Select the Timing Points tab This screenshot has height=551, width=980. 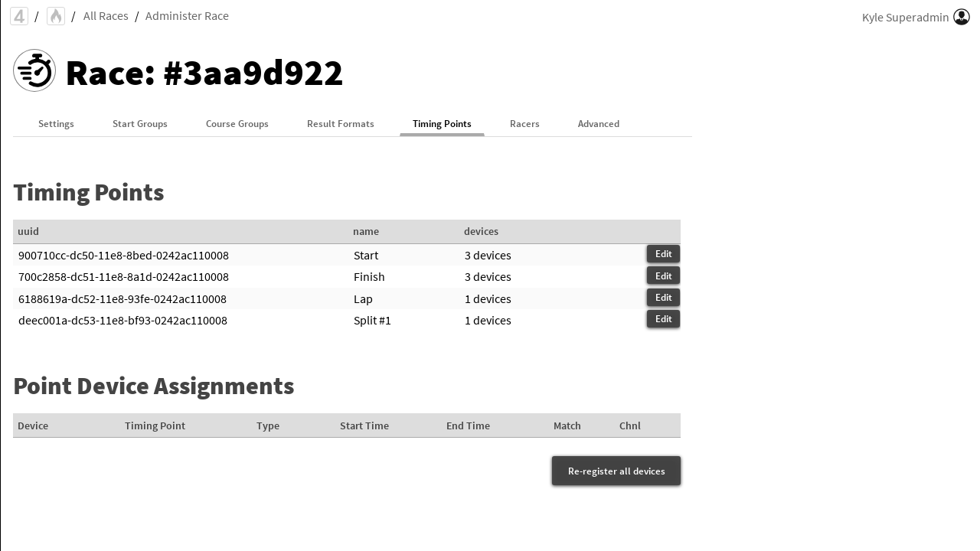(x=442, y=124)
